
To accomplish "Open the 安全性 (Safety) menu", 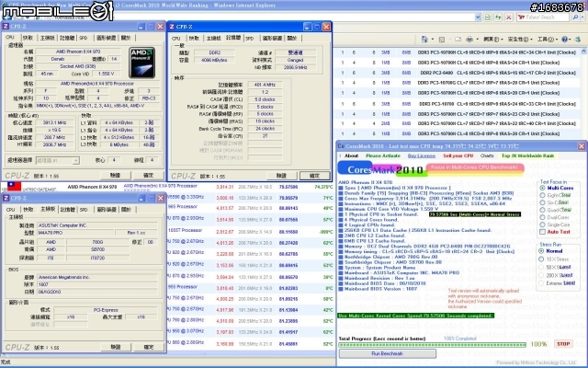I will tap(520, 39).
